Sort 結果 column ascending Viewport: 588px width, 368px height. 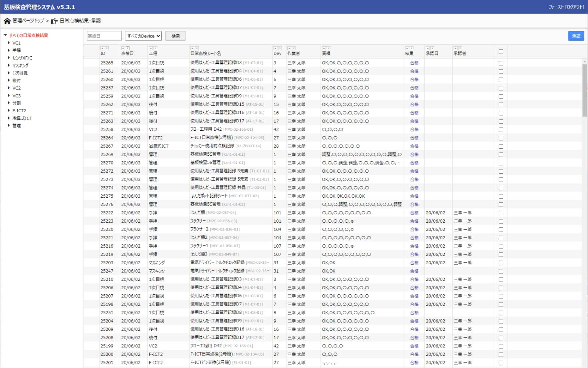(407, 48)
